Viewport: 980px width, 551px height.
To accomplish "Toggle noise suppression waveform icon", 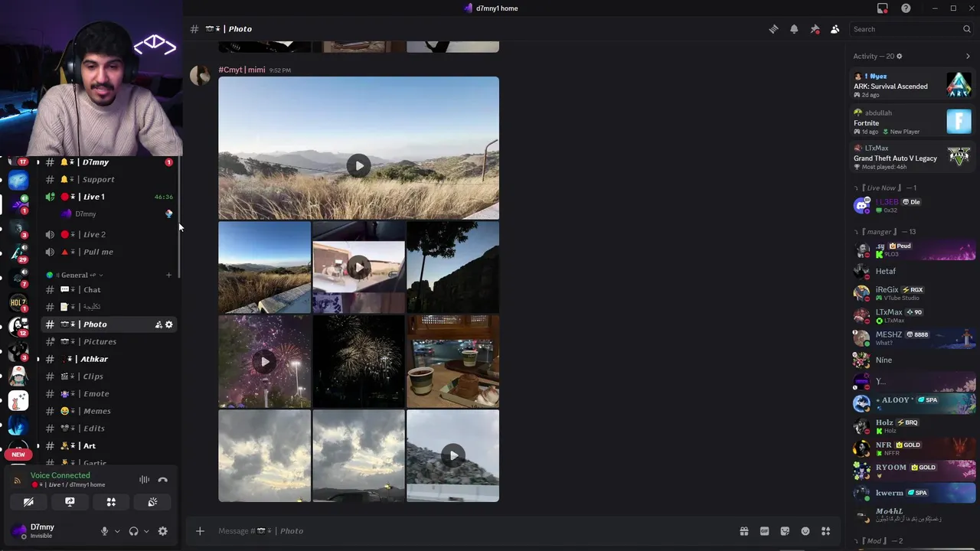I will click(x=144, y=480).
